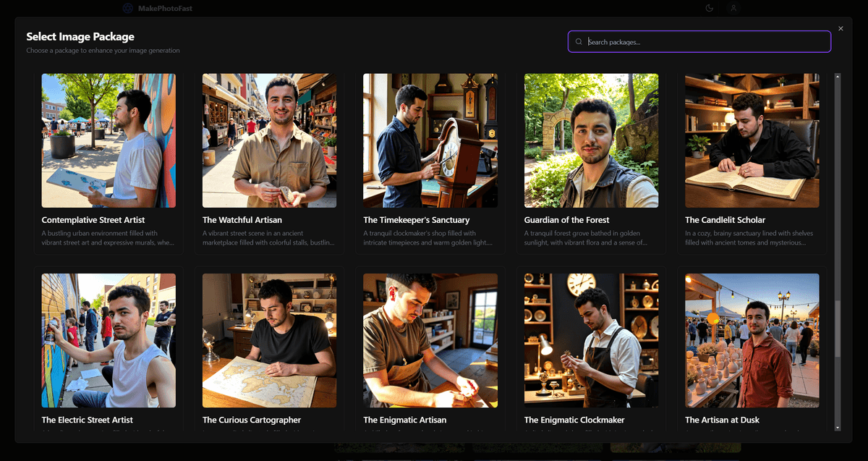
Task: Click the MakePhotoFast logo icon
Action: point(127,8)
